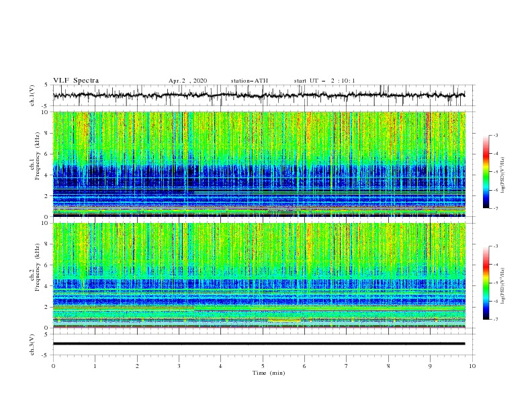This screenshot has height=411, width=532.
Task: Click the "-3" tick on ch.1 color bar
Action: click(x=496, y=135)
